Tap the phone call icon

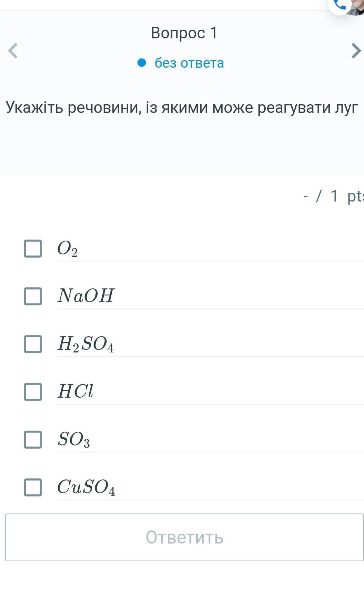[x=340, y=5]
